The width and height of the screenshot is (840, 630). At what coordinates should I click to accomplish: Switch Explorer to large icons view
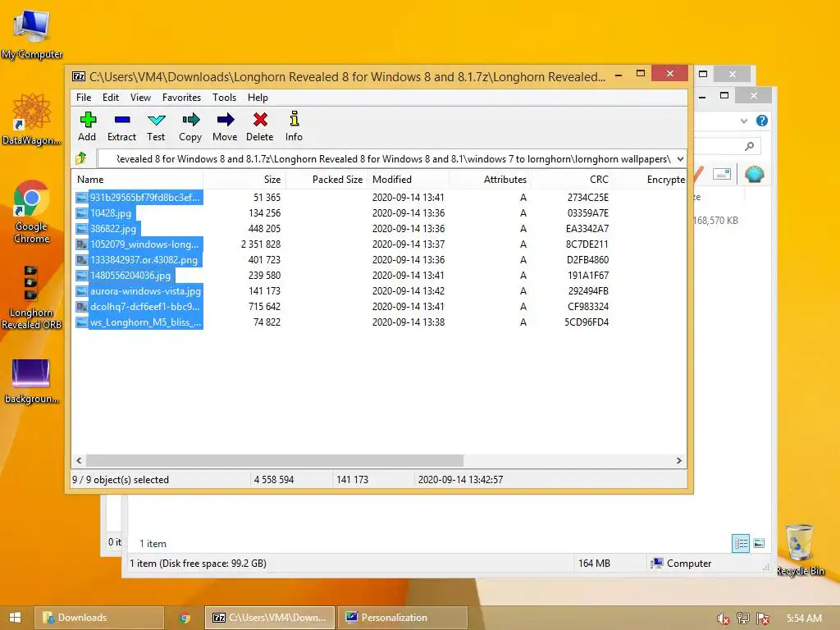[x=759, y=543]
